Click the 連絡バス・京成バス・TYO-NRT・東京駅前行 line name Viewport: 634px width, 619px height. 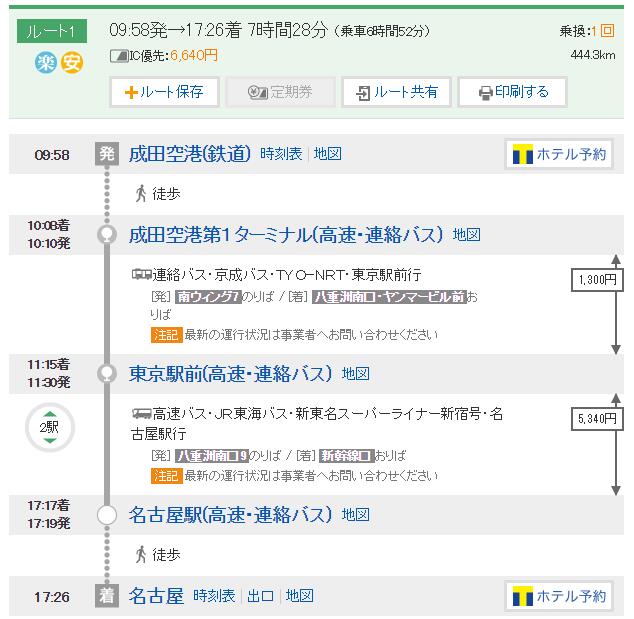pos(287,275)
